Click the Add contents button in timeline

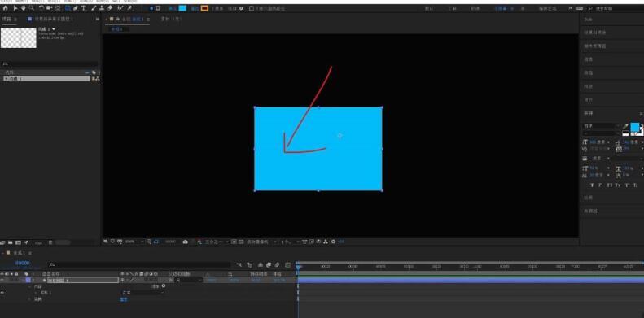click(164, 286)
